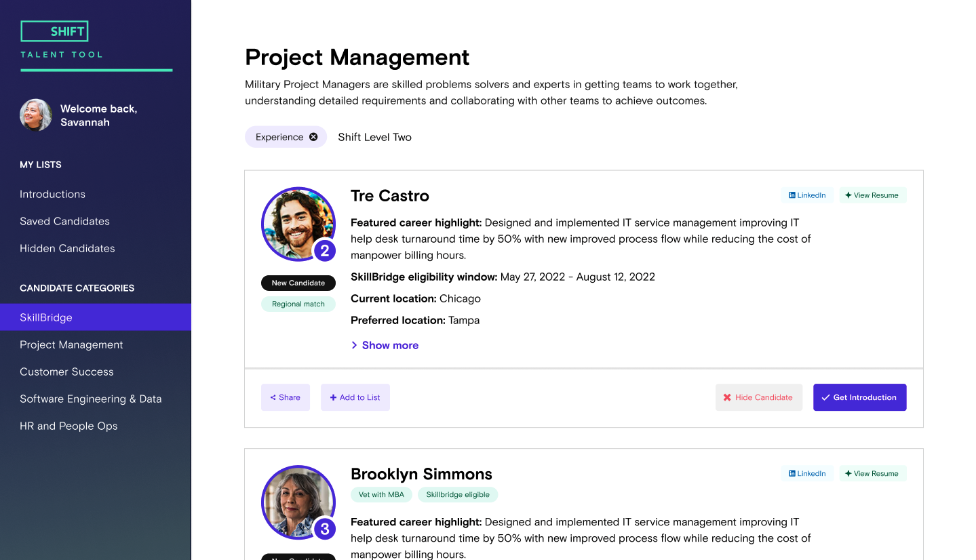Click Savannah's profile avatar
Image resolution: width=976 pixels, height=560 pixels.
coord(36,115)
